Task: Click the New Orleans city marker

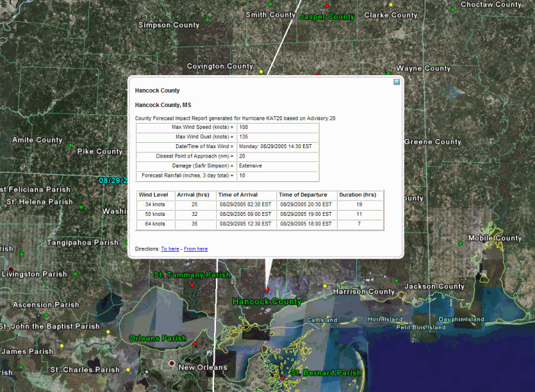Action: [x=171, y=363]
